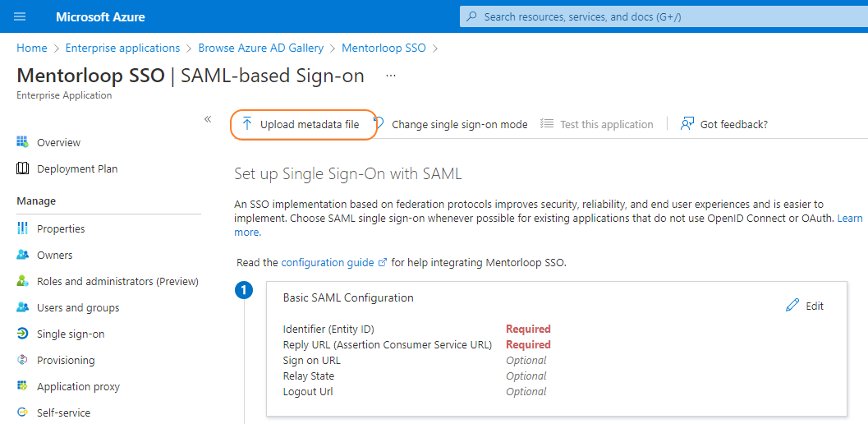Open Browse Azure AD Gallery breadcrumb
This screenshot has width=868, height=424.
pos(261,48)
